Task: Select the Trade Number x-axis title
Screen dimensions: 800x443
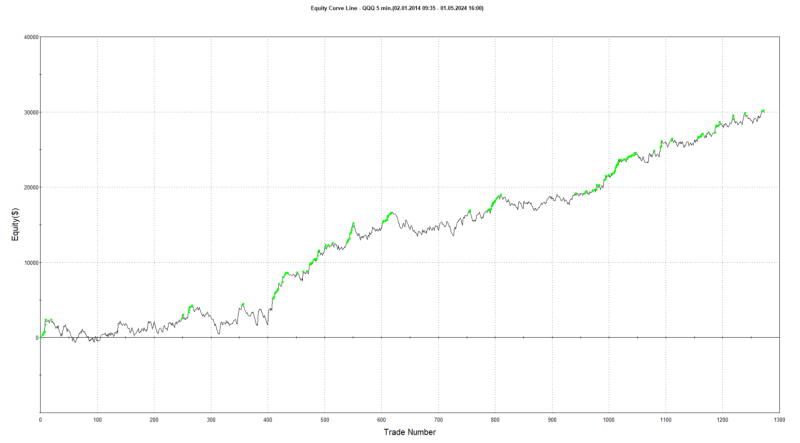Action: pyautogui.click(x=410, y=432)
